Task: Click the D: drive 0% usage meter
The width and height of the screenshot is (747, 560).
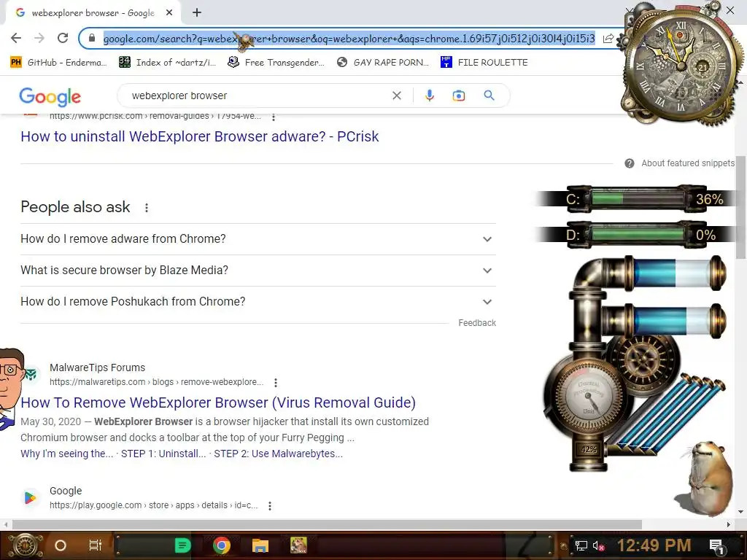Action: [x=636, y=235]
